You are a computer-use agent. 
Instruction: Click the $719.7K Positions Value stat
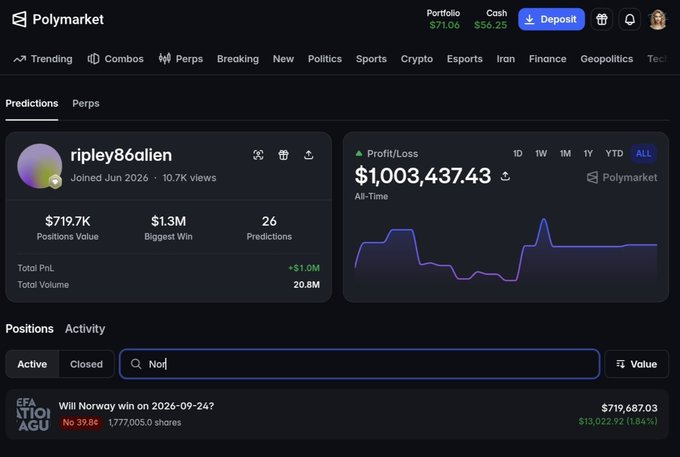coord(68,228)
